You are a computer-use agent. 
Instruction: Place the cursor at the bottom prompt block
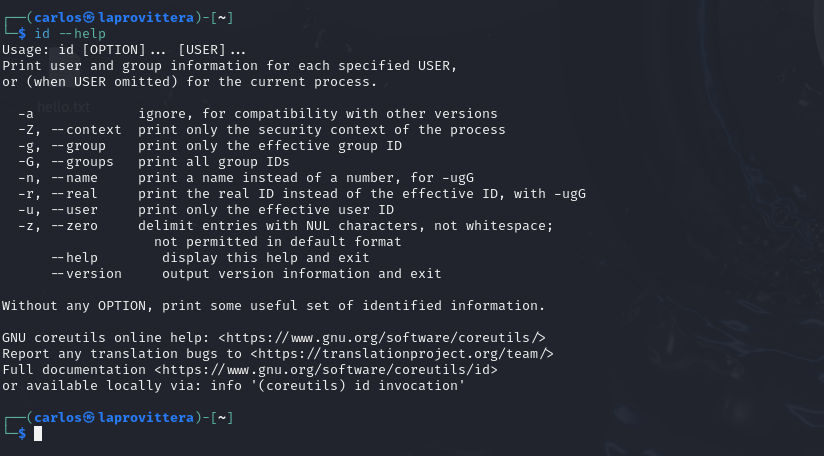(38, 433)
